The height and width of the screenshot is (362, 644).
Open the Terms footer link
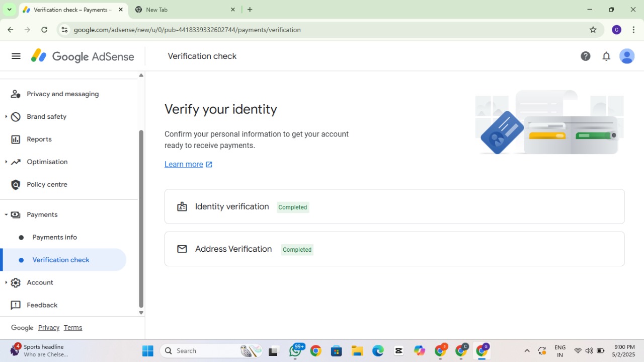(73, 328)
